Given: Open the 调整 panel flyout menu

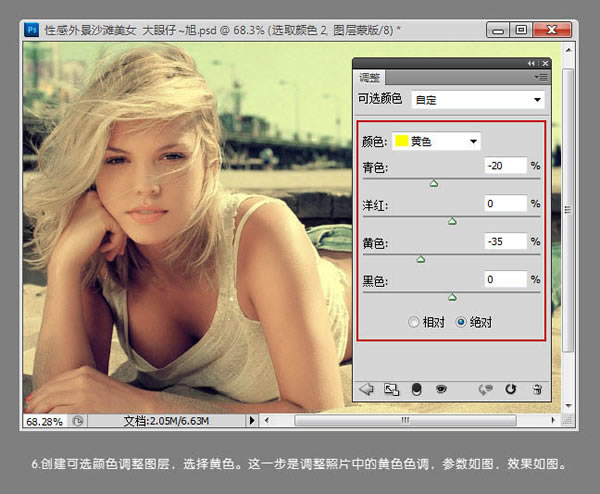Looking at the screenshot, I should (541, 77).
